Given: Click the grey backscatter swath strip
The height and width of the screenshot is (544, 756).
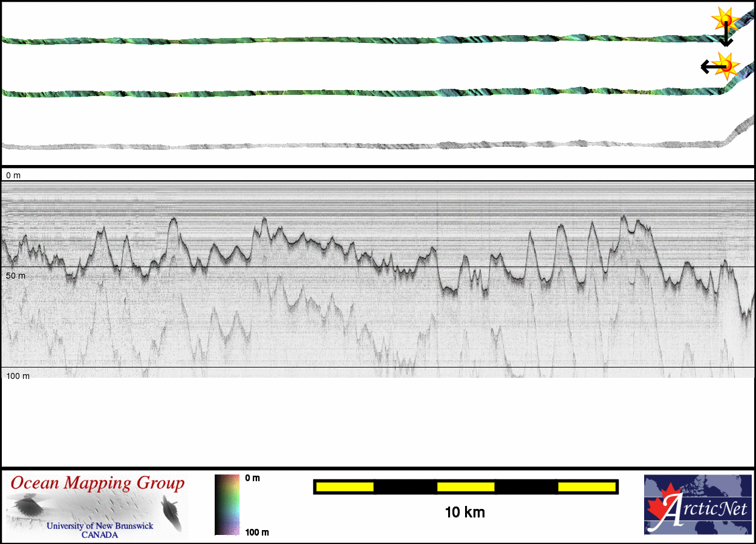Looking at the screenshot, I should (363, 146).
